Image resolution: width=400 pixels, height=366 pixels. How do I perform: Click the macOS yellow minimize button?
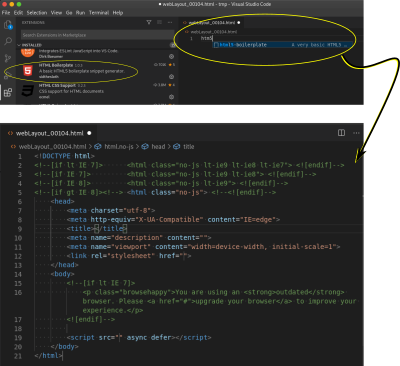(x=12, y=4)
